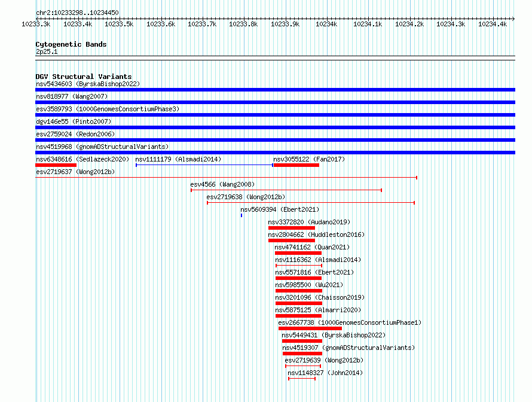Click red bar of nsv5571816

298,278
